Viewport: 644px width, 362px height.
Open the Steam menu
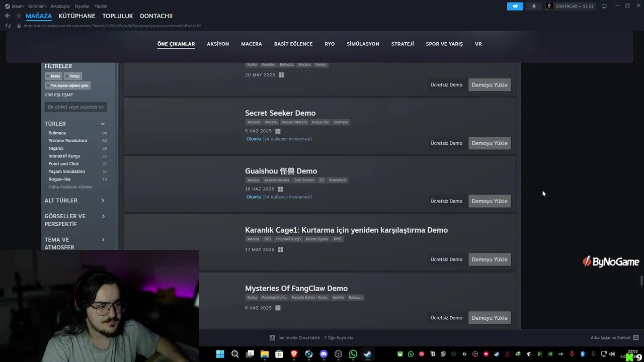click(x=18, y=6)
